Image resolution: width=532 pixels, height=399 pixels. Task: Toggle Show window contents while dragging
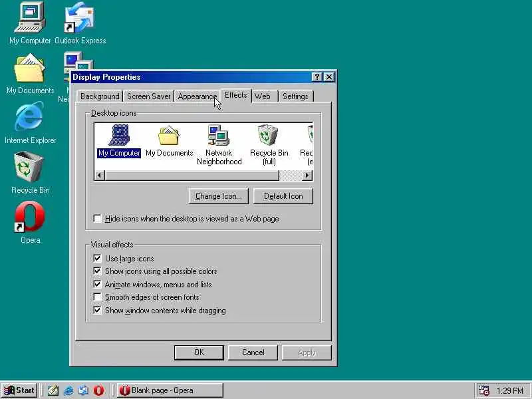pos(160,311)
